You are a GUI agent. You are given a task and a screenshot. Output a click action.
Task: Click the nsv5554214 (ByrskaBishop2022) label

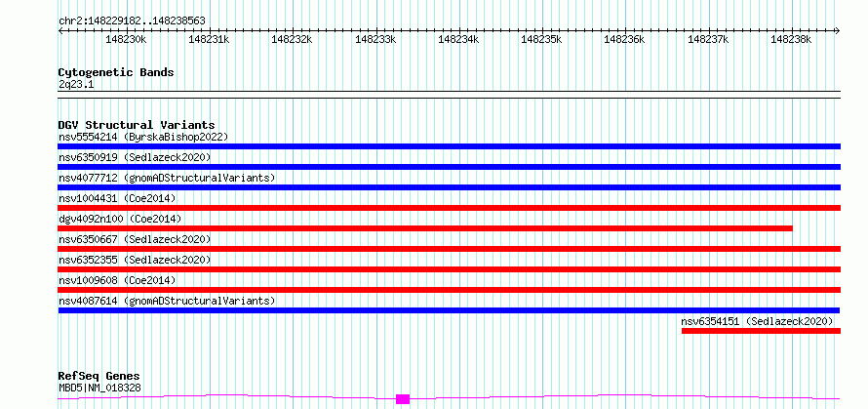[143, 137]
